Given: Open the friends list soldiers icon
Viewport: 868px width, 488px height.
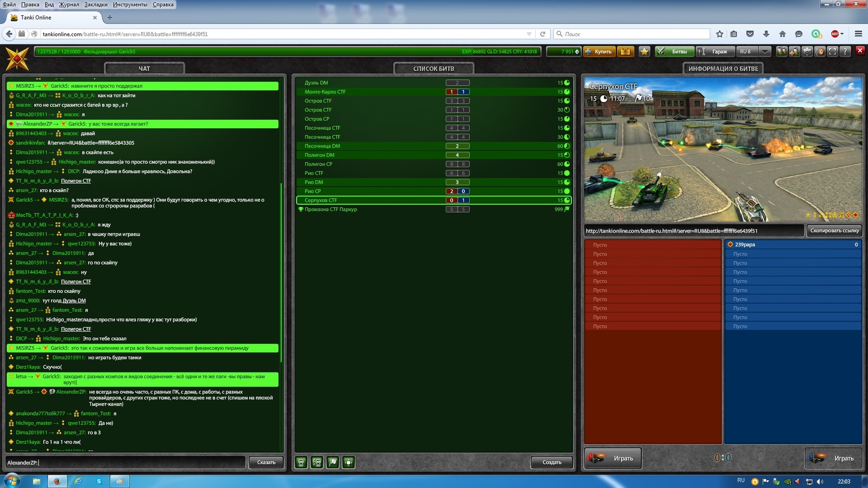Looking at the screenshot, I should coord(781,52).
